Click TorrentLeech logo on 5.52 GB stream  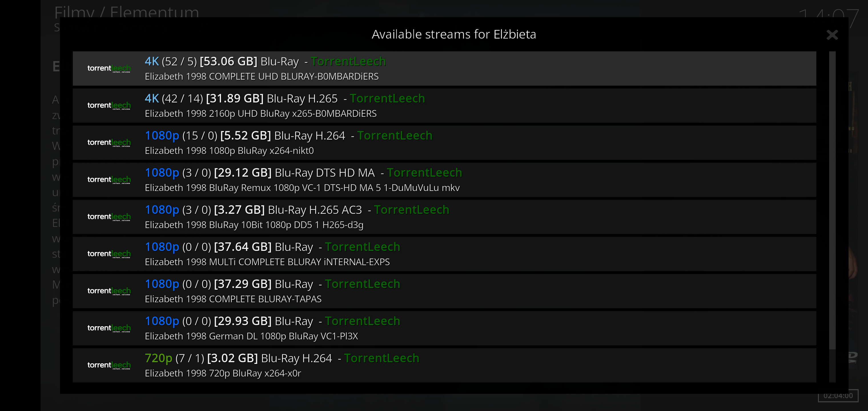(x=109, y=142)
